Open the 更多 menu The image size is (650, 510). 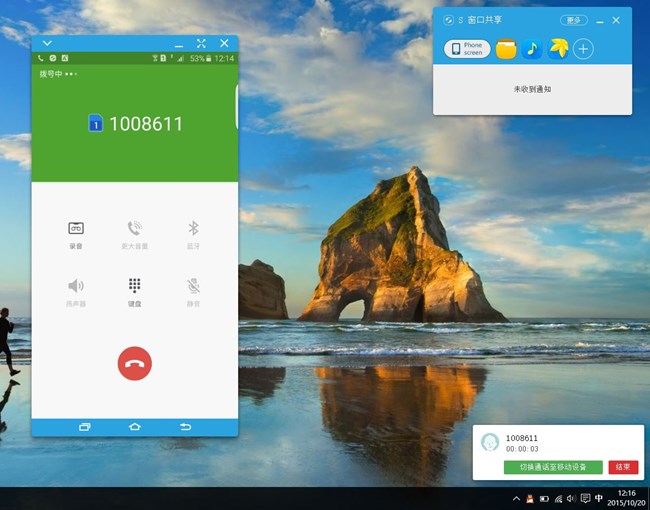tap(573, 20)
